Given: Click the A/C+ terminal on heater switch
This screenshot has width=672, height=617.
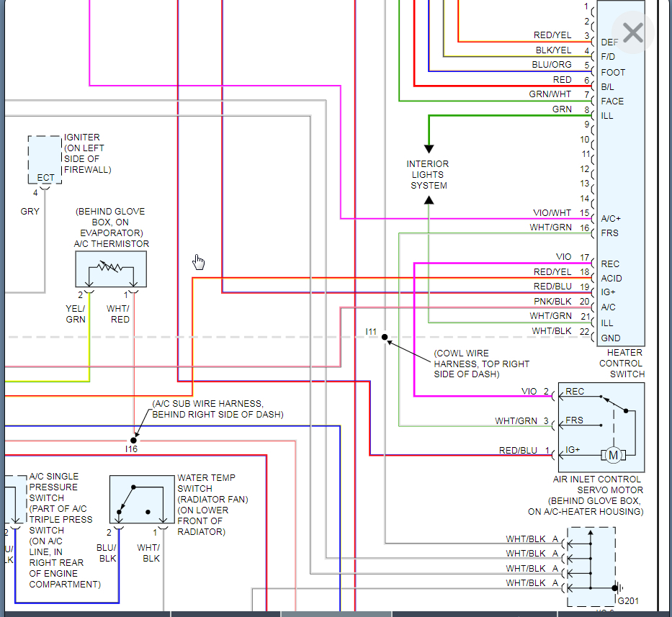Looking at the screenshot, I should 611,219.
